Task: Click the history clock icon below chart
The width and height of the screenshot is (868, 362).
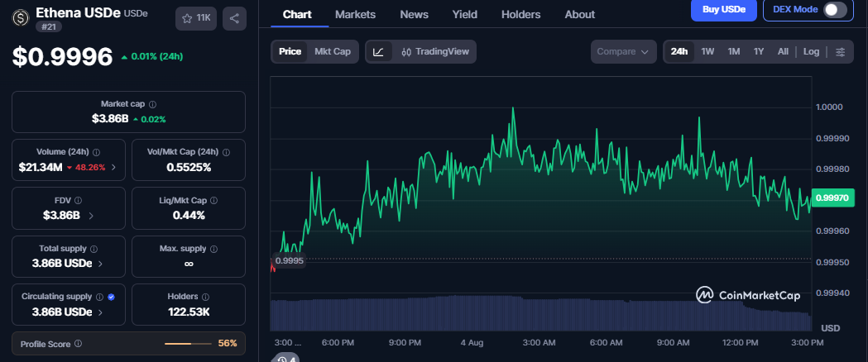Action: 282,360
